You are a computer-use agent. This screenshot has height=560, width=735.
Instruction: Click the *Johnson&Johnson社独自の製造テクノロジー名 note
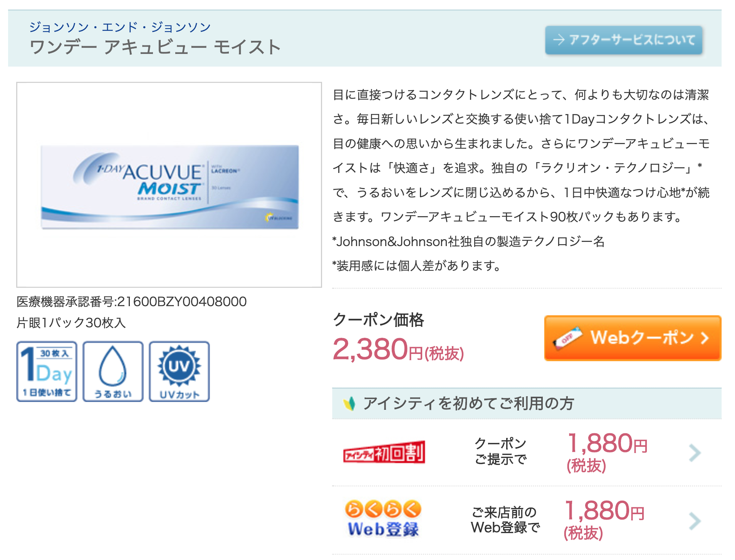click(468, 241)
